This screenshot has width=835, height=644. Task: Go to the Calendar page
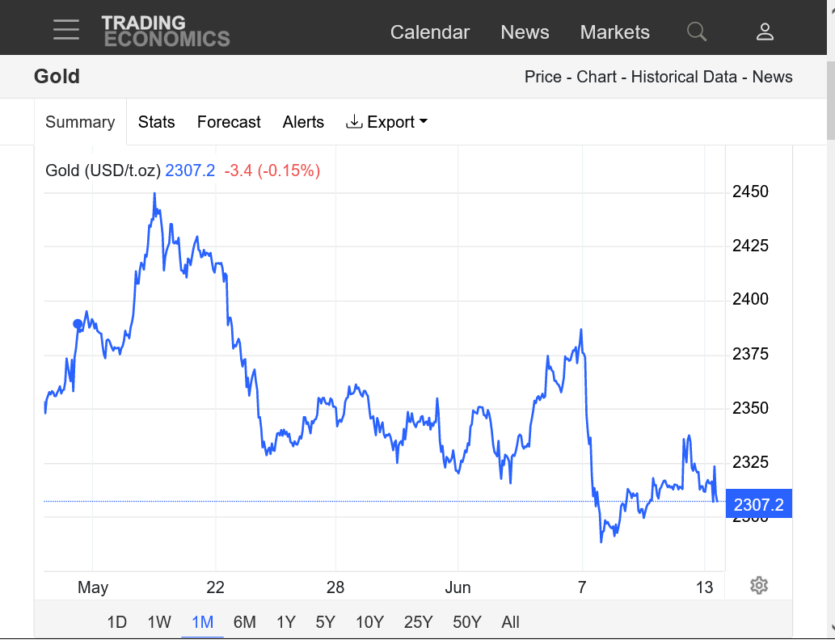429,32
